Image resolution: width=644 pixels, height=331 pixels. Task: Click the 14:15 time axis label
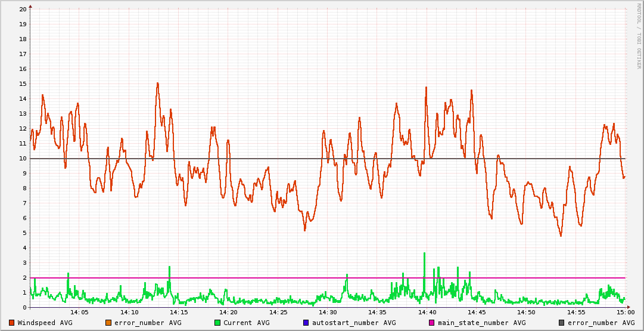point(179,312)
